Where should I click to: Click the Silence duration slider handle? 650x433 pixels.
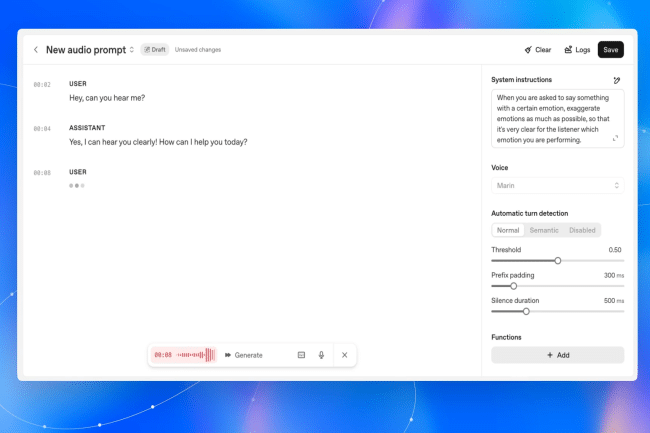click(526, 311)
